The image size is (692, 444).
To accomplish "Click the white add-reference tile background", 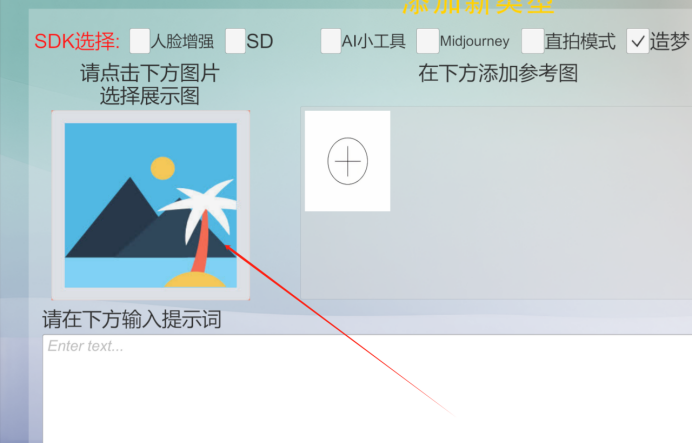I will click(348, 161).
